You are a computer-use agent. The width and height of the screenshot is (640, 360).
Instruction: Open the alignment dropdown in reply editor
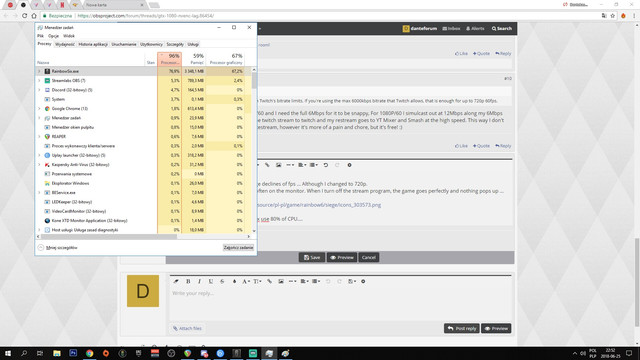pos(304,281)
